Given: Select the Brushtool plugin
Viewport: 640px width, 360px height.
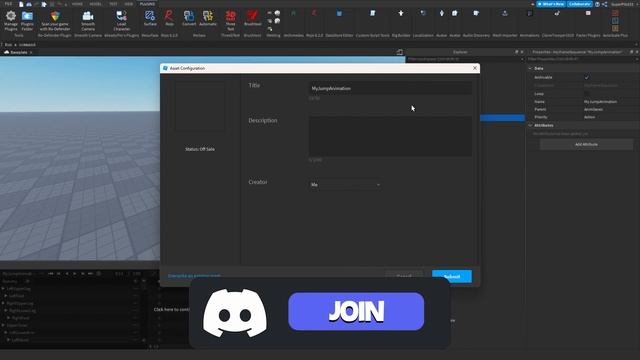Looking at the screenshot, I should (252, 18).
